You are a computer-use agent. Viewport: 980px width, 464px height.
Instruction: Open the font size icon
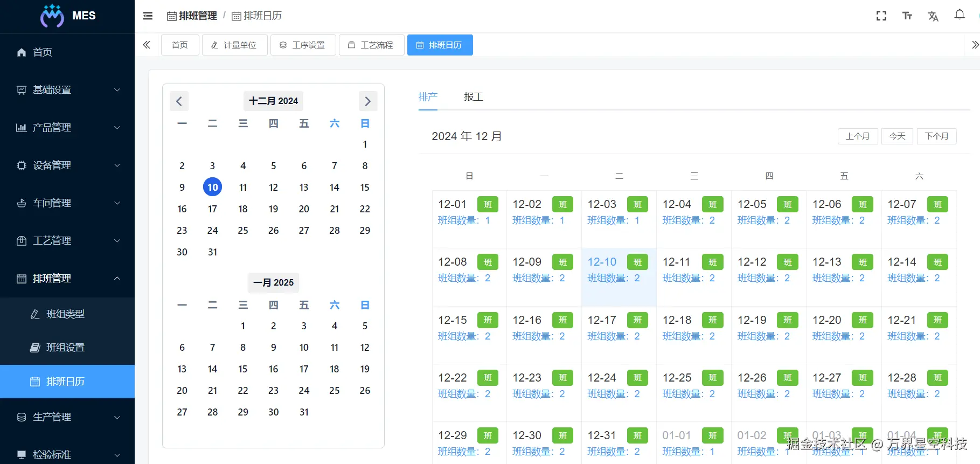[907, 16]
